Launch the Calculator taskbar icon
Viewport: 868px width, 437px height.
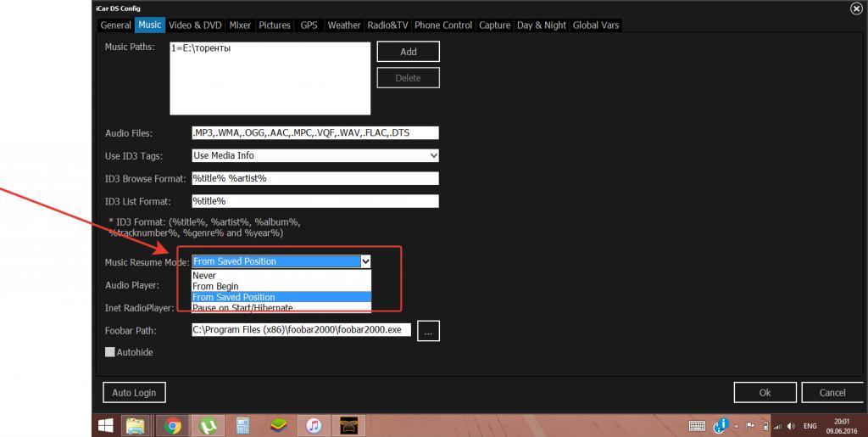pos(242,424)
